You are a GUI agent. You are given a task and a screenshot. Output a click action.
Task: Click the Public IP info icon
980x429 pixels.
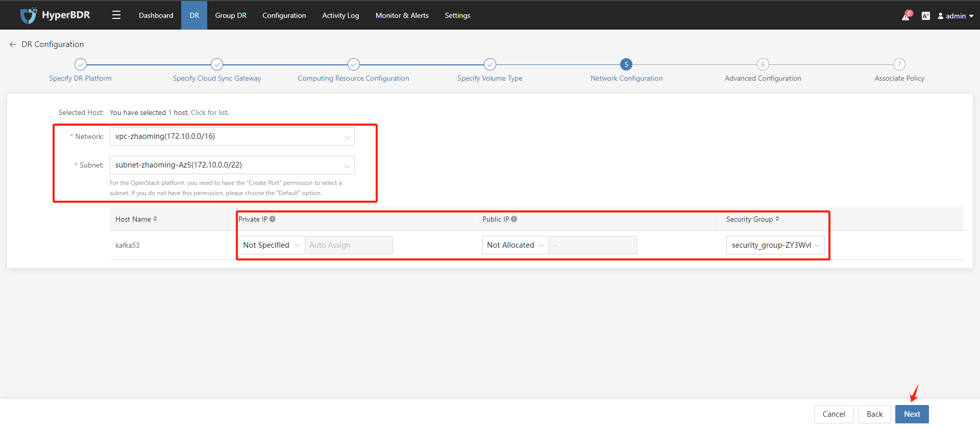click(514, 219)
